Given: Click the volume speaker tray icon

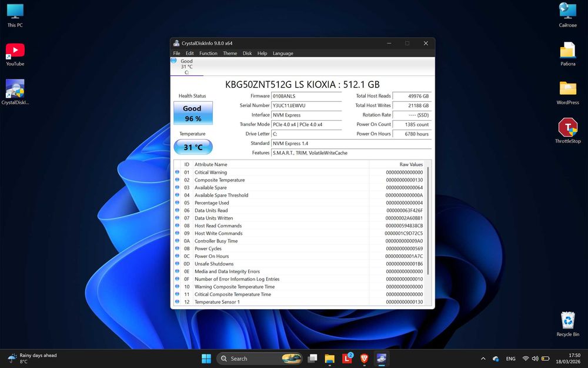Looking at the screenshot, I should point(535,359).
